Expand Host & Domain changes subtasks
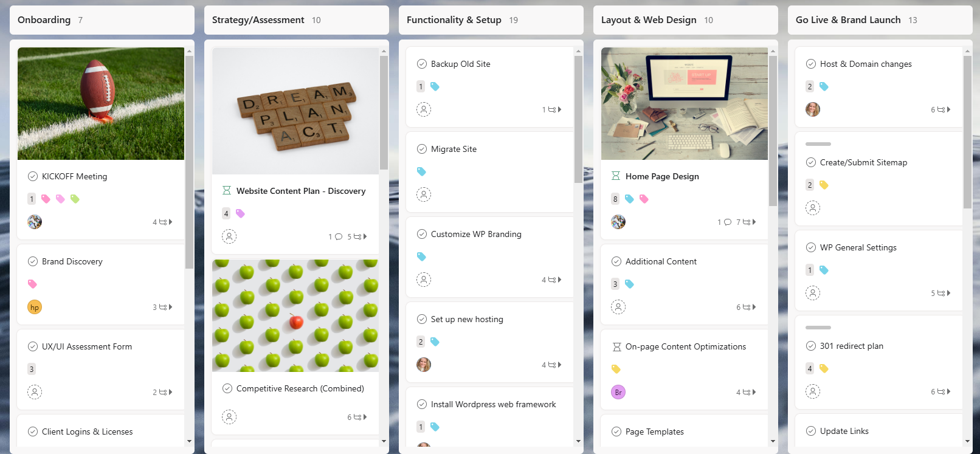980x454 pixels. (948, 109)
